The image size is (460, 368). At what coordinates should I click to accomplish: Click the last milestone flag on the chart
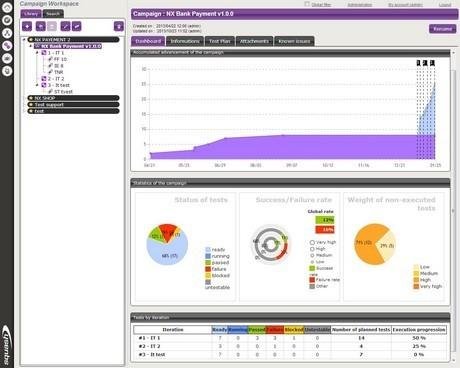pyautogui.click(x=432, y=63)
